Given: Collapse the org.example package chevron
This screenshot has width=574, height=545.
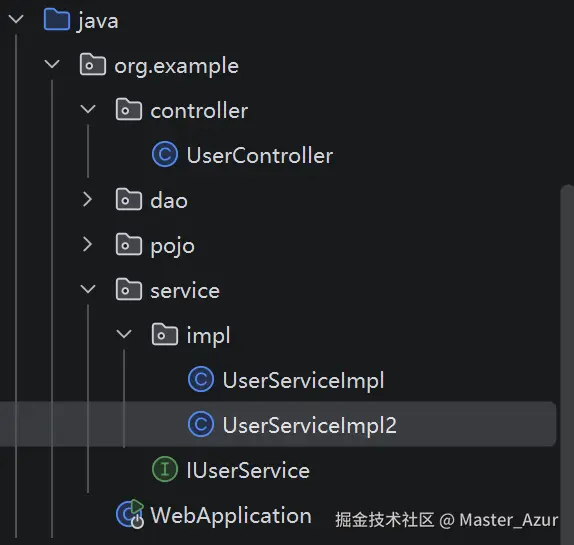Looking at the screenshot, I should (52, 64).
